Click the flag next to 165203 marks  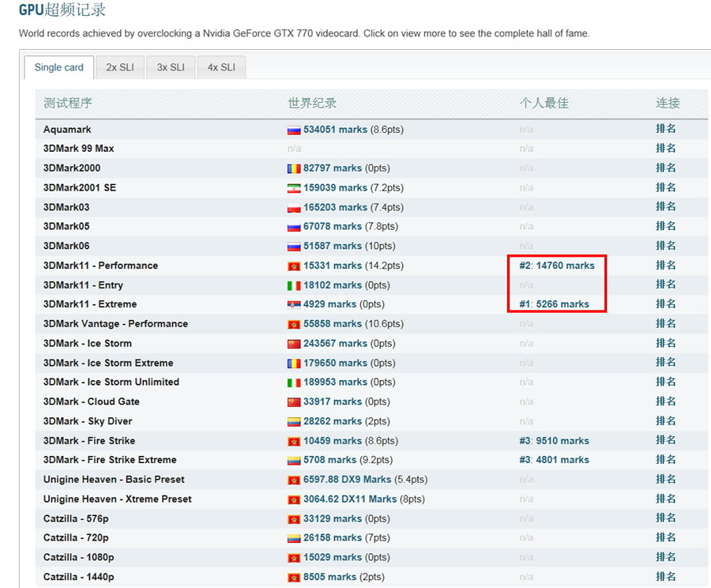point(294,207)
